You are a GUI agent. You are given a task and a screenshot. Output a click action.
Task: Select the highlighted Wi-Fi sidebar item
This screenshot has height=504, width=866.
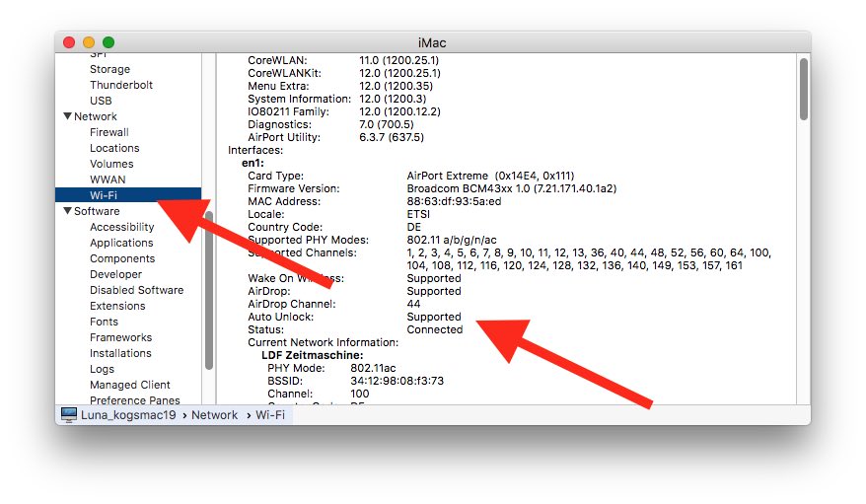(128, 195)
